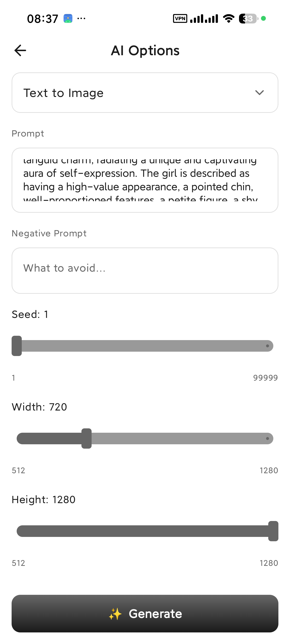
Task: Tap the Generate button
Action: pyautogui.click(x=145, y=614)
